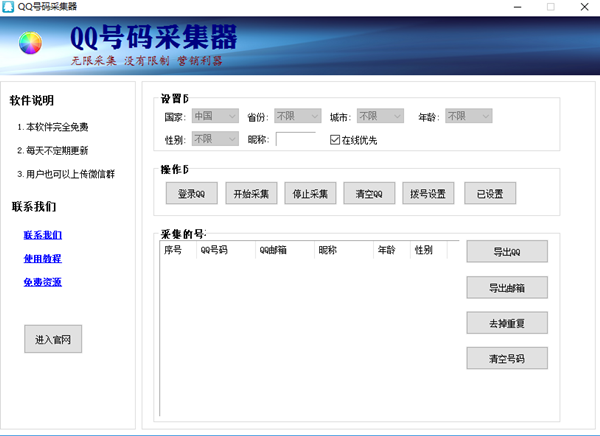This screenshot has width=600, height=436.
Task: Click text 1. 本软件完全免费
Action: coord(53,127)
